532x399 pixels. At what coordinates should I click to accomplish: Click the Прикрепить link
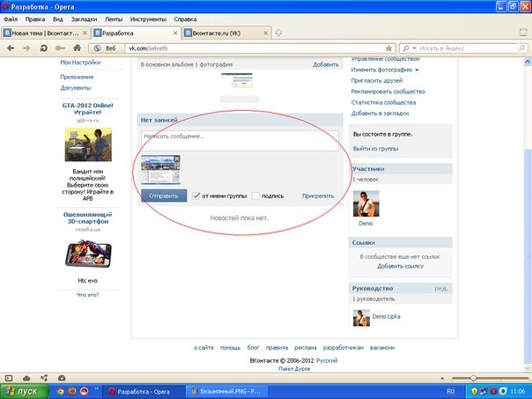tap(318, 196)
